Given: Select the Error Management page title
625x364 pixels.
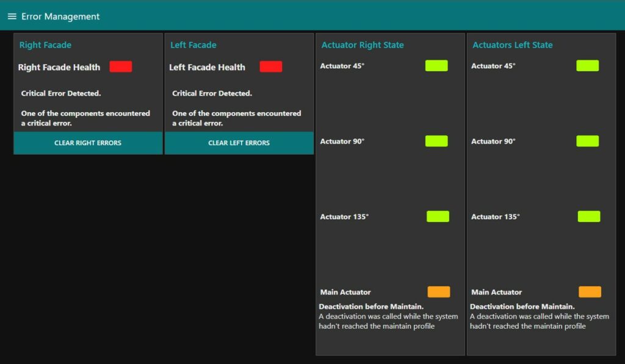Looking at the screenshot, I should tap(60, 16).
